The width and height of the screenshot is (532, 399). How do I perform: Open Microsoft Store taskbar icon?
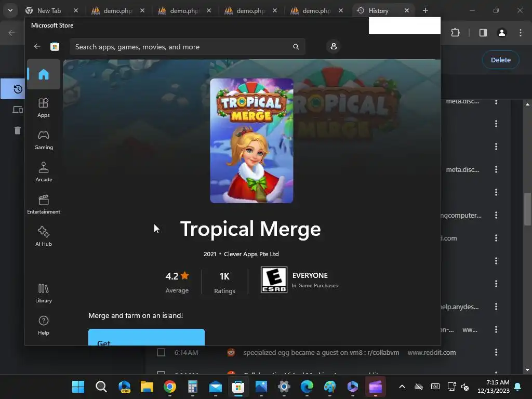(x=238, y=387)
